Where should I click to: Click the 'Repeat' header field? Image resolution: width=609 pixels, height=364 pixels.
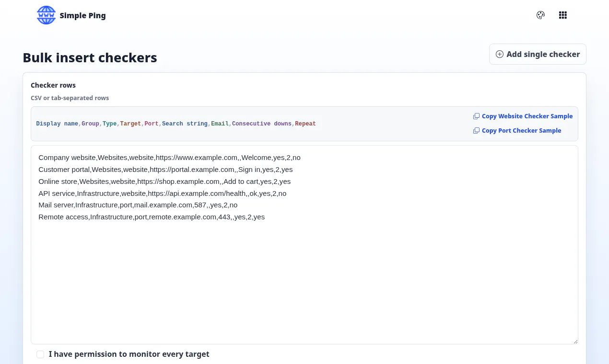[305, 124]
